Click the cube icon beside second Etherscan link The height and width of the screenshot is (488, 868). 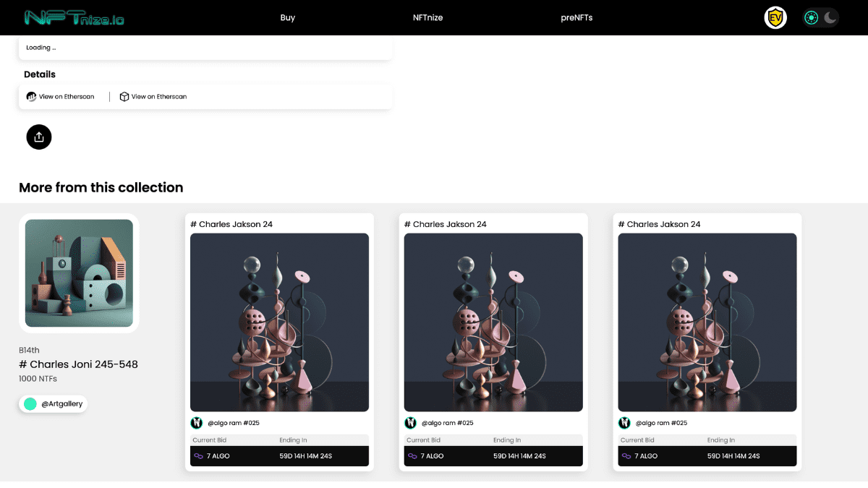click(x=124, y=96)
